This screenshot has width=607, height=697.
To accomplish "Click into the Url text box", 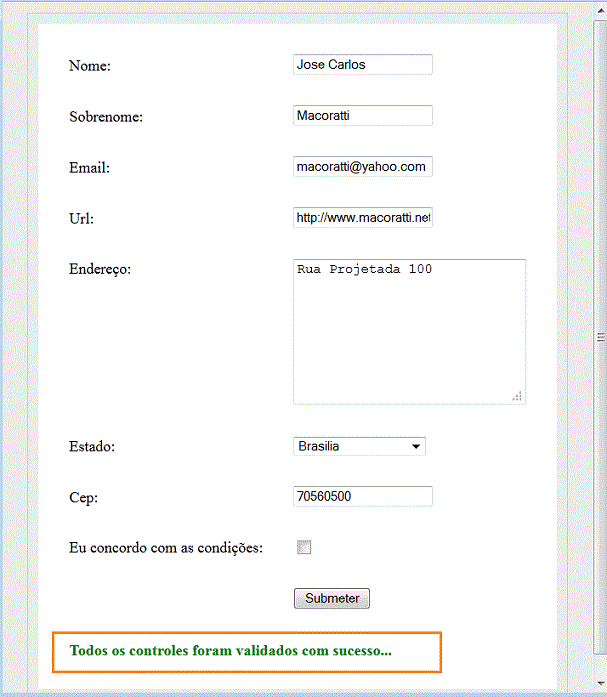I will coord(363,217).
